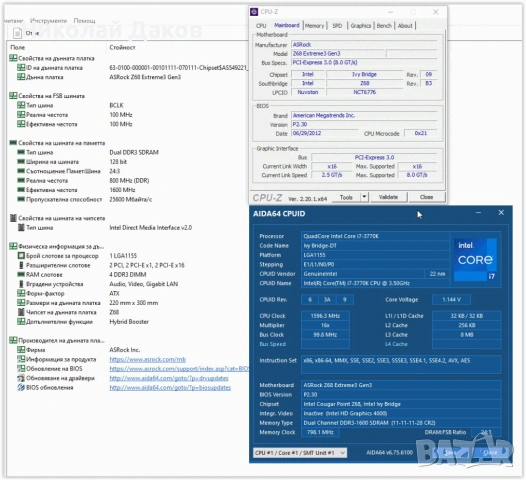Open the Инструменти menu
526x480 pixels.
pyautogui.click(x=48, y=21)
